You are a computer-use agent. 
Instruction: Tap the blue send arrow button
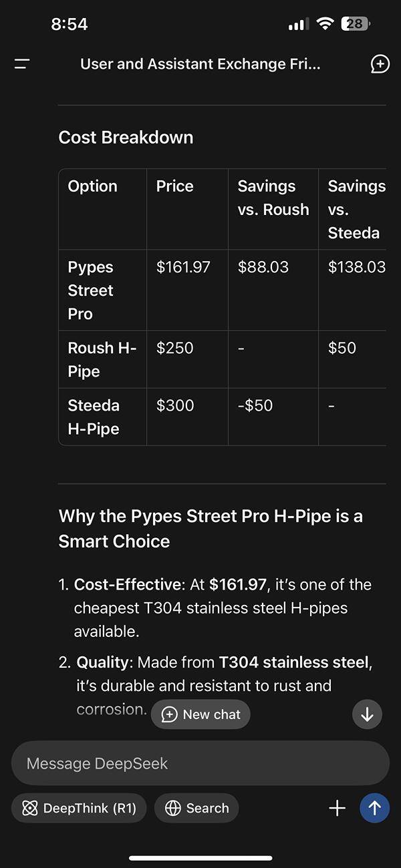click(374, 808)
